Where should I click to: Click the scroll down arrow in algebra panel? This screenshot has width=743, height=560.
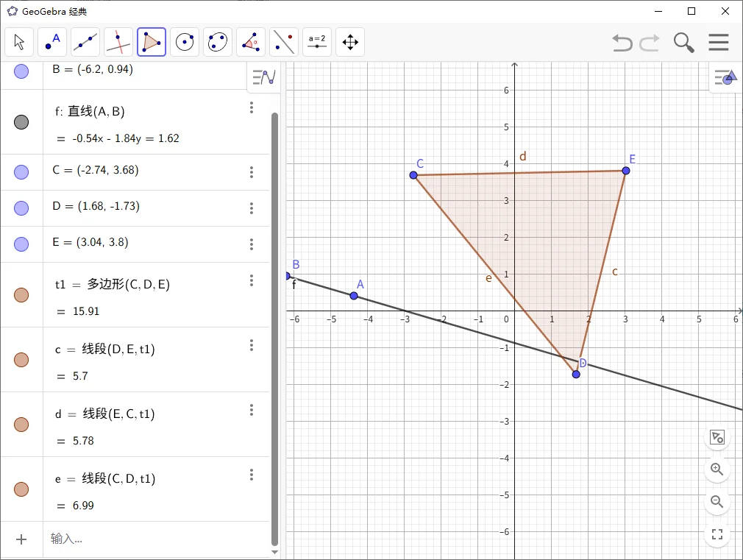274,552
